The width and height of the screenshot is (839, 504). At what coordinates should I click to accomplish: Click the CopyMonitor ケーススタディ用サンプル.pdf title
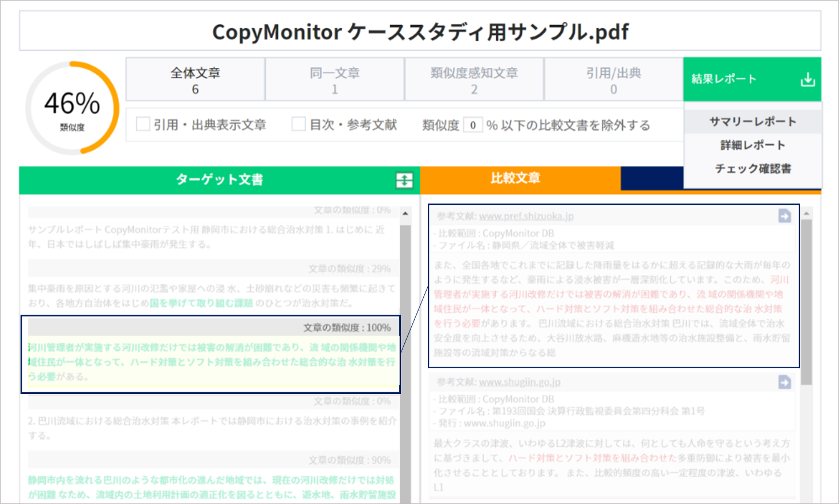[x=420, y=31]
